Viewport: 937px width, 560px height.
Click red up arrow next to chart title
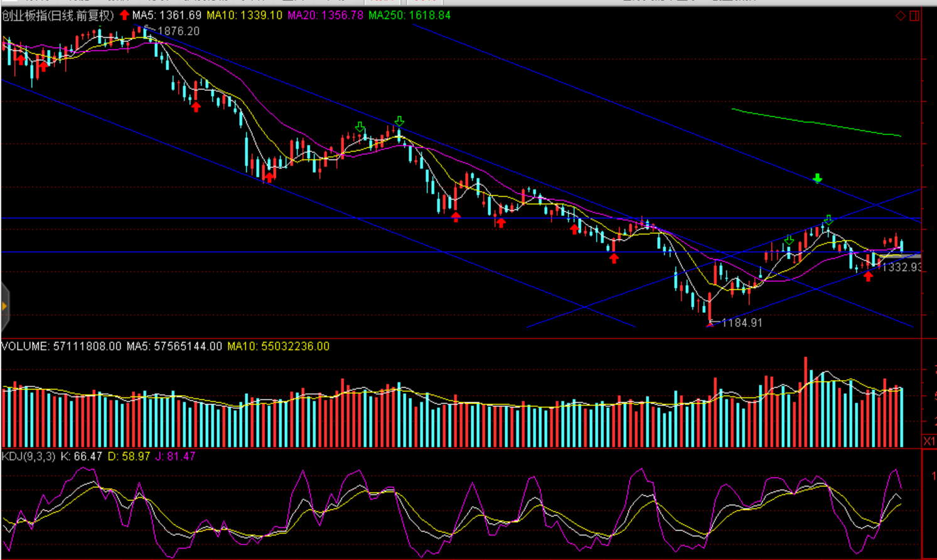pos(124,15)
